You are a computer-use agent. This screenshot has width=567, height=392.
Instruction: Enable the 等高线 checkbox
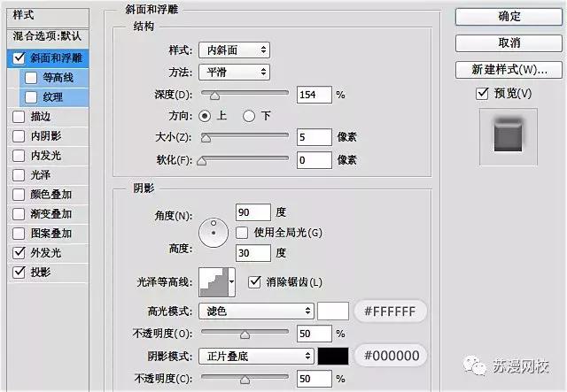pos(31,77)
